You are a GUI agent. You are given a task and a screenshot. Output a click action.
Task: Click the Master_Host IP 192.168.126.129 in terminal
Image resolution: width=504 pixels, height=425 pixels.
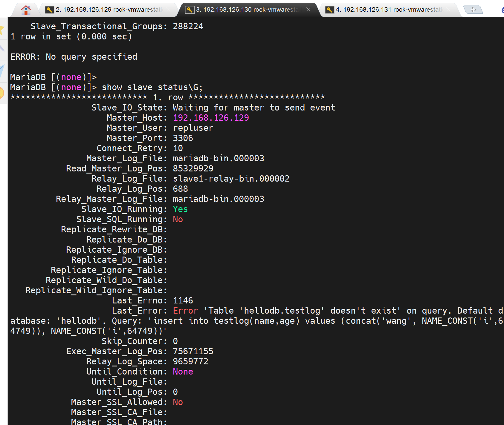click(211, 118)
